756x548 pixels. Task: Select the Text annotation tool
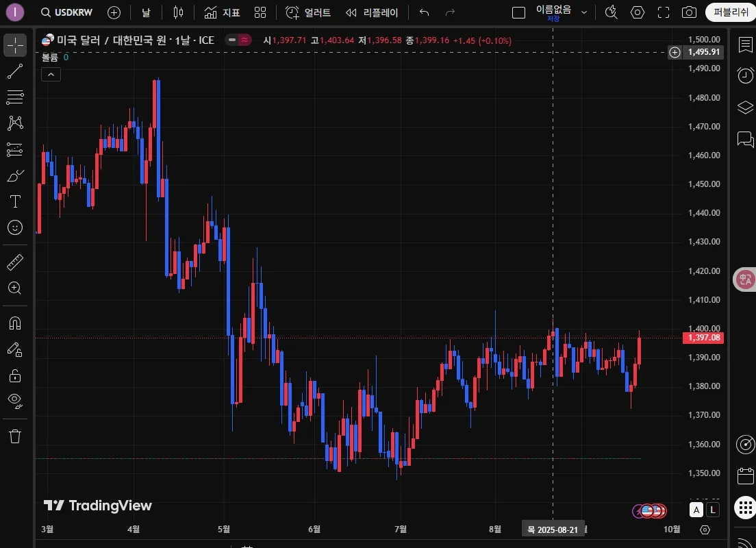click(15, 201)
